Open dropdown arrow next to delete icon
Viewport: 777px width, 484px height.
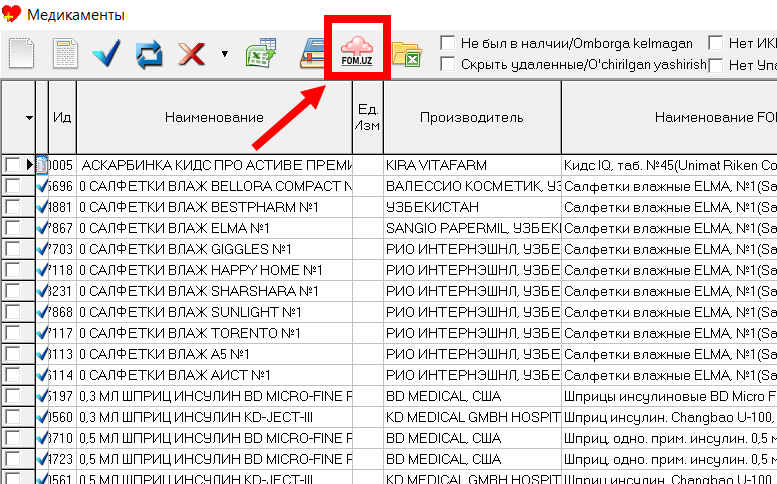224,54
